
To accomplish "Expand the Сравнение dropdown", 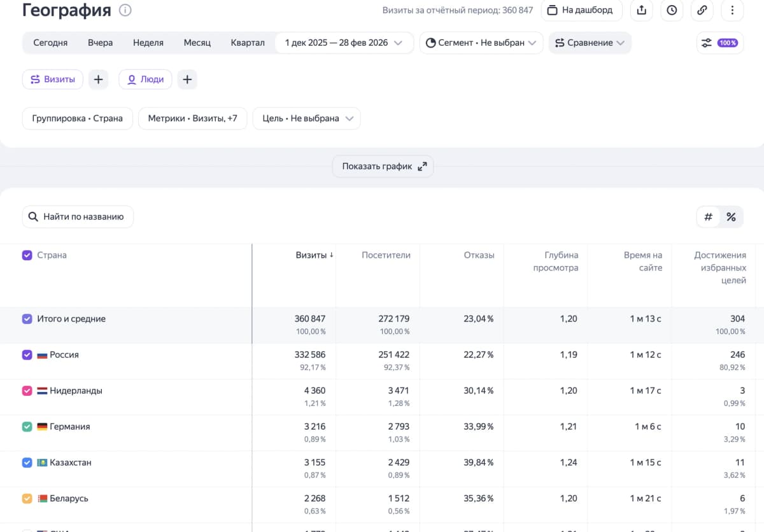I will (590, 42).
